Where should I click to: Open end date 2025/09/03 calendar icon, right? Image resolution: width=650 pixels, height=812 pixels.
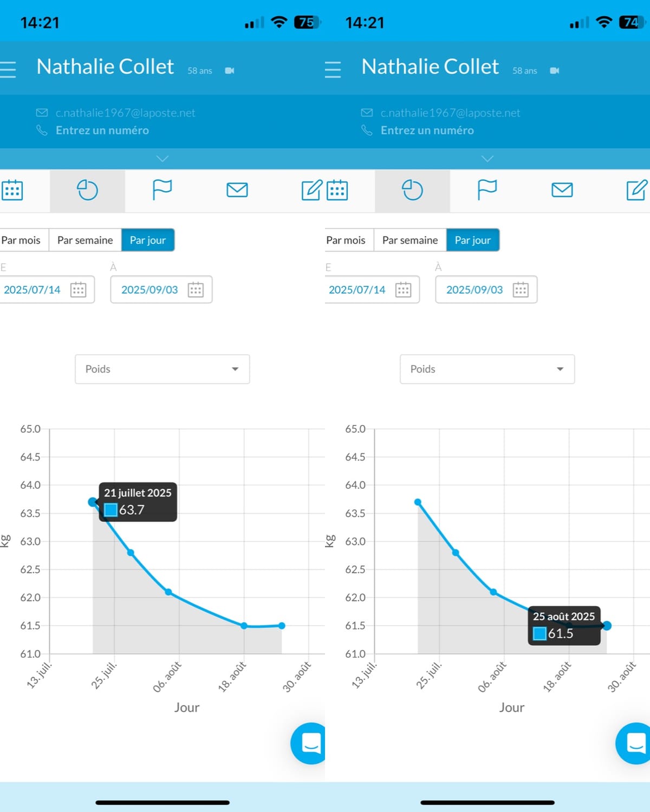(521, 290)
